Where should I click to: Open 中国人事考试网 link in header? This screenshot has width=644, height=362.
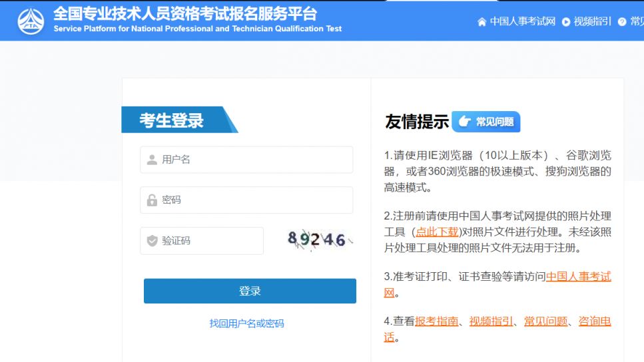(522, 21)
